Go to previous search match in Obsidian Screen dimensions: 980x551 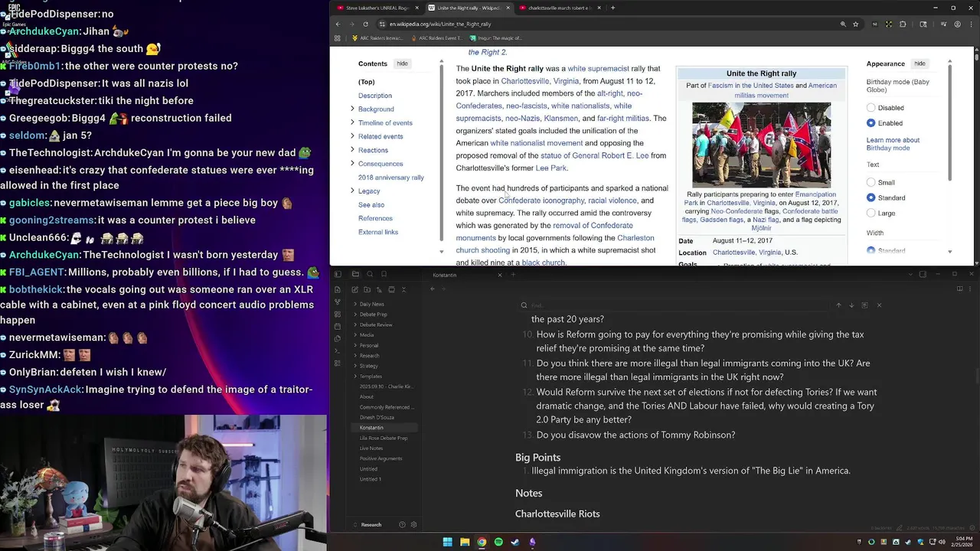click(x=838, y=305)
